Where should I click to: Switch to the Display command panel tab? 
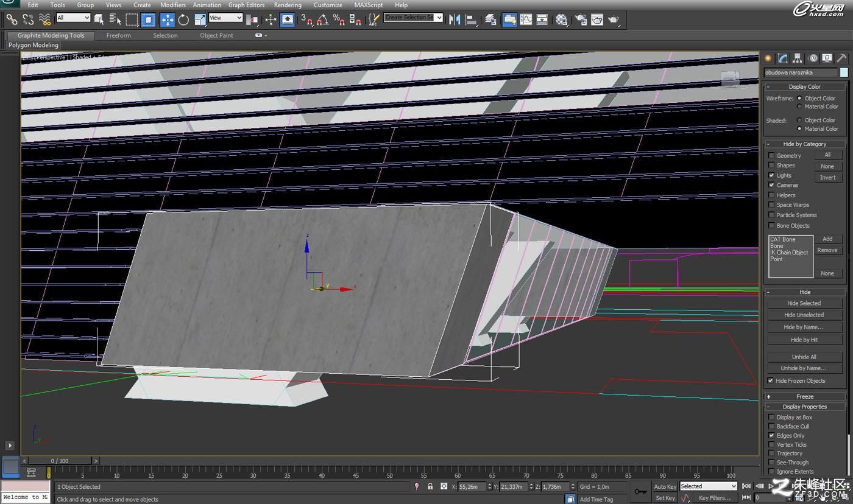point(827,58)
